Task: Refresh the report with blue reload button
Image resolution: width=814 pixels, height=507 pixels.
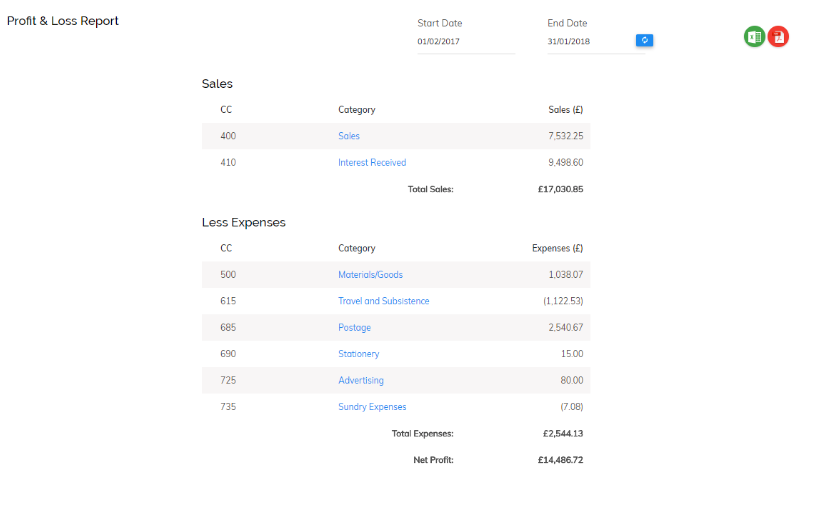Action: pyautogui.click(x=644, y=40)
